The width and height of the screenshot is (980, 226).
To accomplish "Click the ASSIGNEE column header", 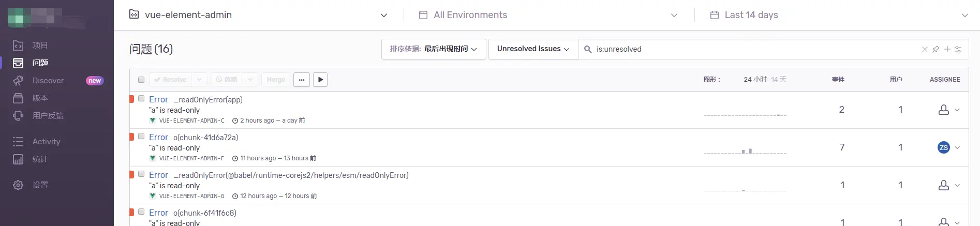I will click(945, 80).
